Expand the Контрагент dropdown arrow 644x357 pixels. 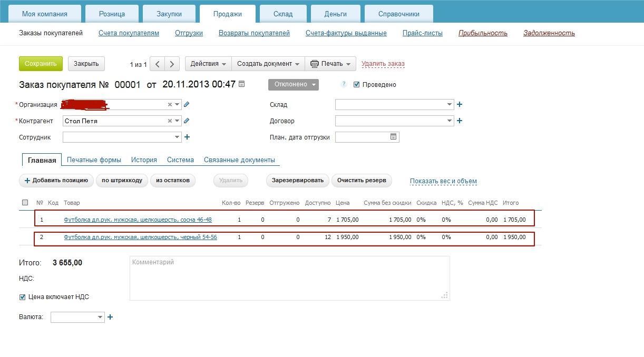(x=177, y=121)
